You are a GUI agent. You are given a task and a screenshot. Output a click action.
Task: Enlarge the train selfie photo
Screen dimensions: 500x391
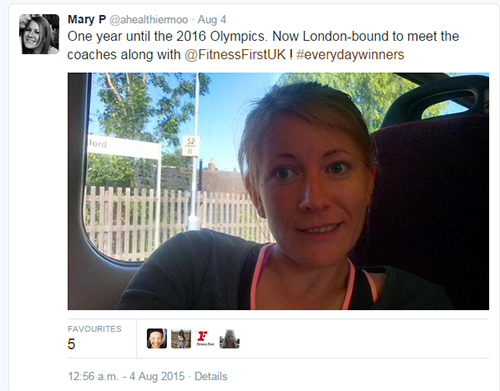278,191
